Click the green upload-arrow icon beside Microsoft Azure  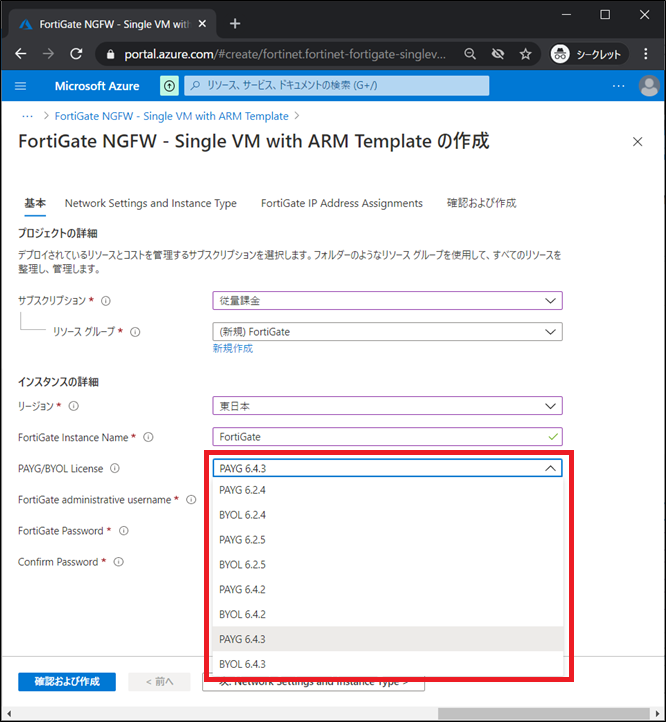click(x=169, y=86)
